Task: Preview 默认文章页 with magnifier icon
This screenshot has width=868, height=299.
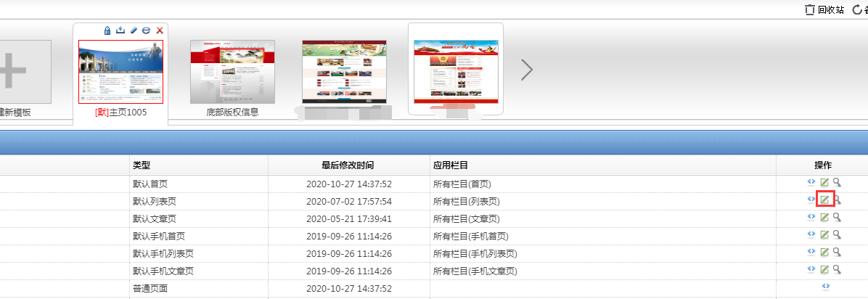Action: point(837,217)
